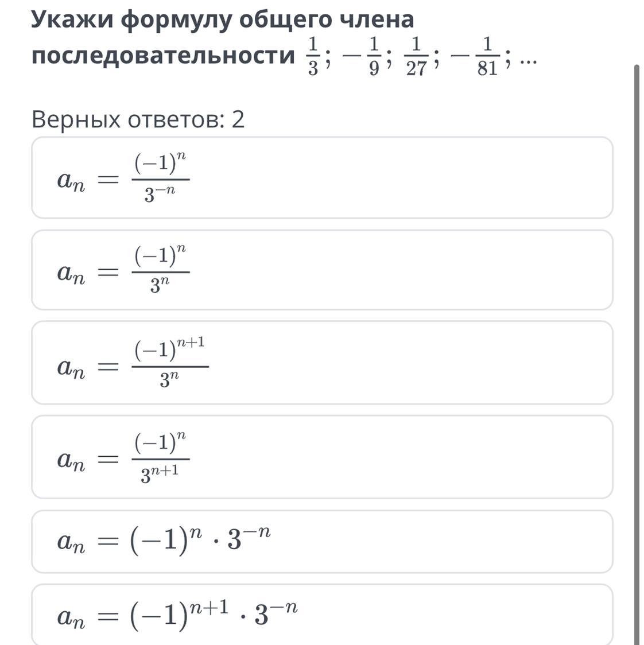Image resolution: width=644 pixels, height=645 pixels.
Task: Click the sequence term −1/9
Action: (366, 56)
